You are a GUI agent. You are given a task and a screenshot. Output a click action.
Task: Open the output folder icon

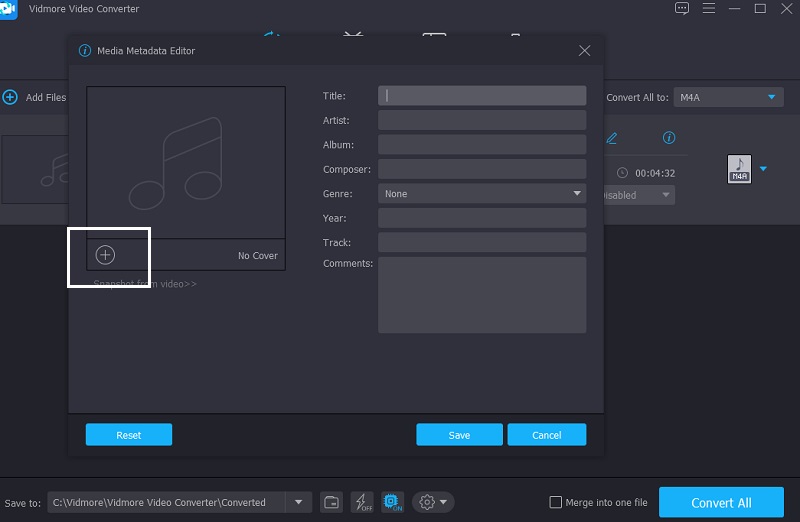point(331,502)
